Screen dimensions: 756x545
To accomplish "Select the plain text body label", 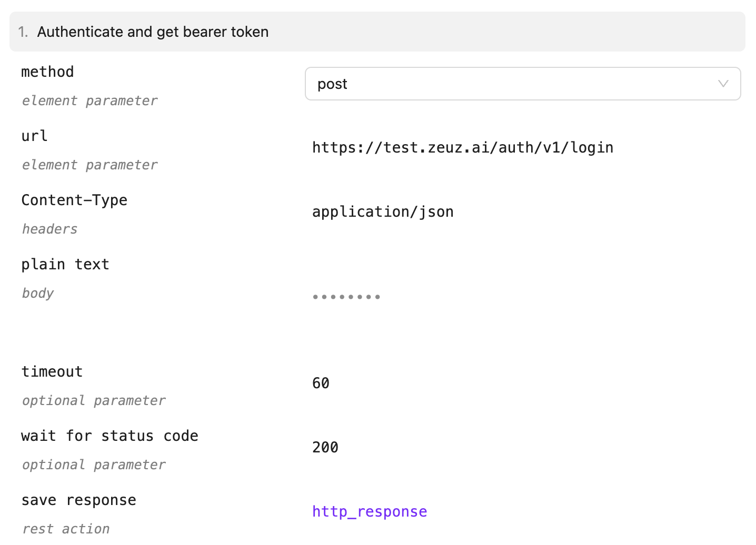I will (x=65, y=264).
